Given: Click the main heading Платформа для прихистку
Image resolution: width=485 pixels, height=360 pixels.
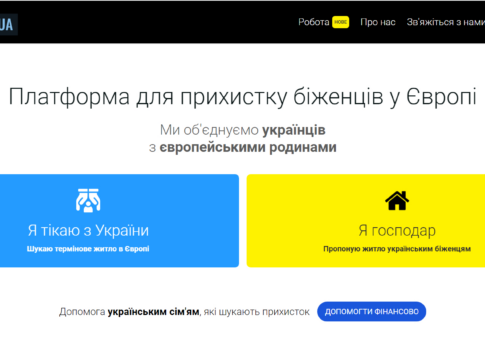Looking at the screenshot, I should [x=242, y=97].
